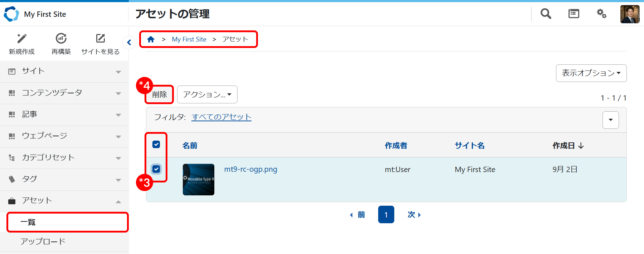This screenshot has height=254, width=644.
Task: Click the 新規作成 pencil icon
Action: (22, 39)
